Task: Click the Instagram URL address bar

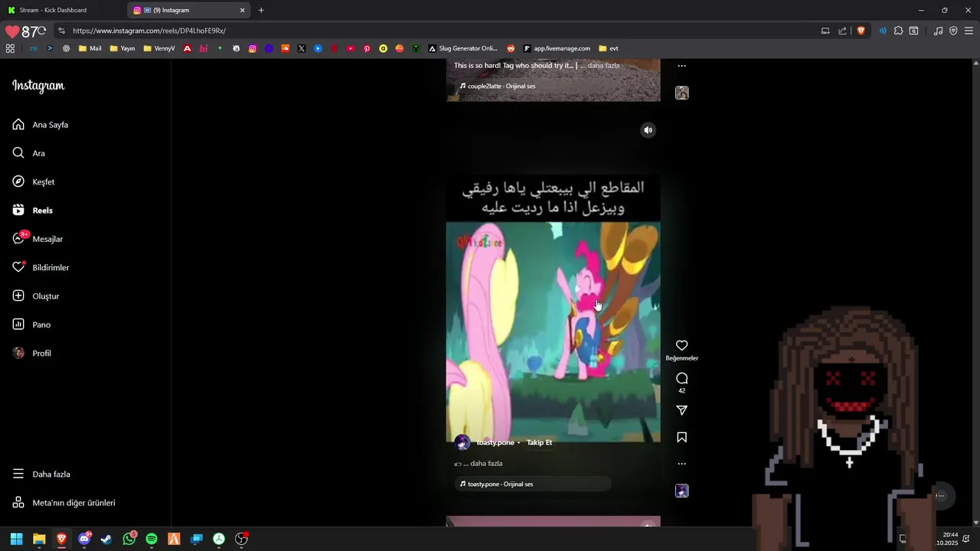Action: click(x=436, y=31)
